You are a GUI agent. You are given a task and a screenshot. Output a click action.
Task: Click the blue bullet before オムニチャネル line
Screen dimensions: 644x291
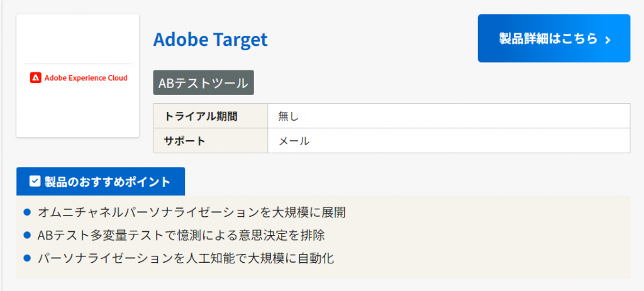click(x=27, y=212)
